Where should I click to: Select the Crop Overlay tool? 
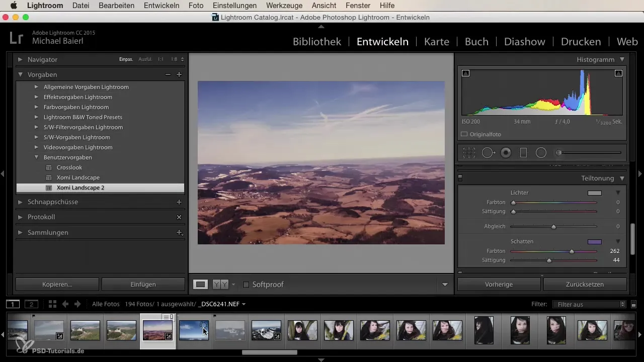tap(469, 153)
